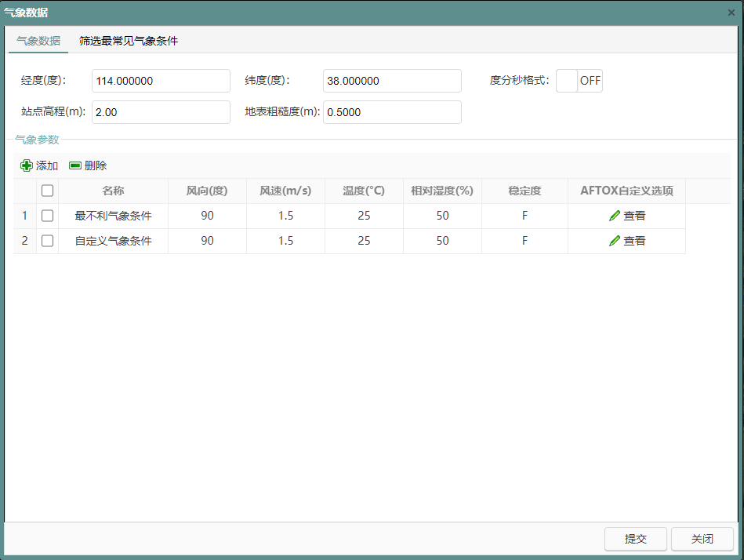This screenshot has height=560, width=744.
Task: Tick the checkbox for 最不利气象条件 row
Action: 47,216
